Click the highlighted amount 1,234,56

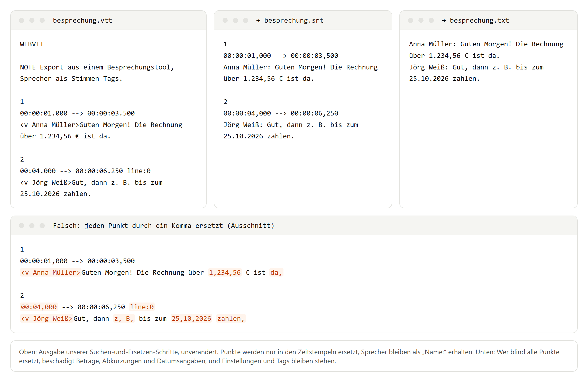tap(225, 272)
